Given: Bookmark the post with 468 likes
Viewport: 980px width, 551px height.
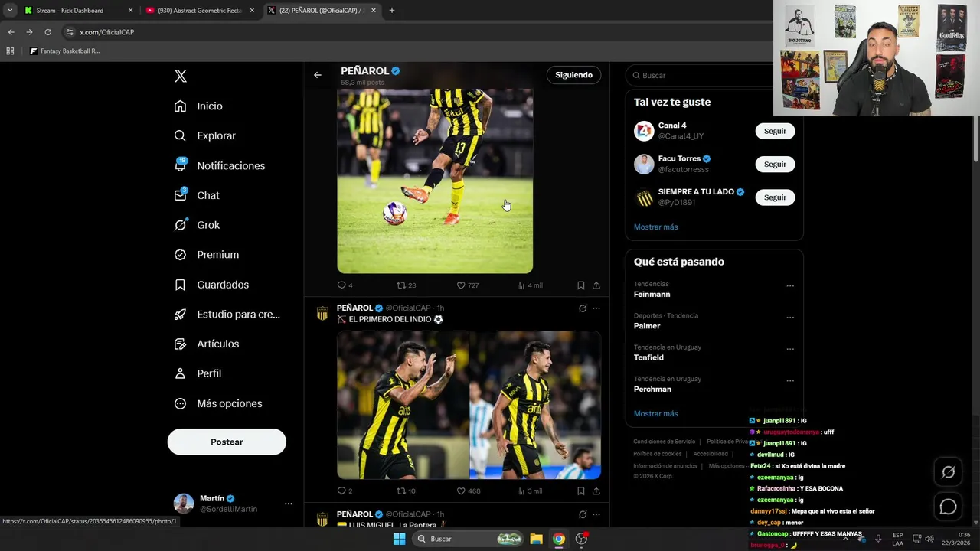Looking at the screenshot, I should coord(580,491).
